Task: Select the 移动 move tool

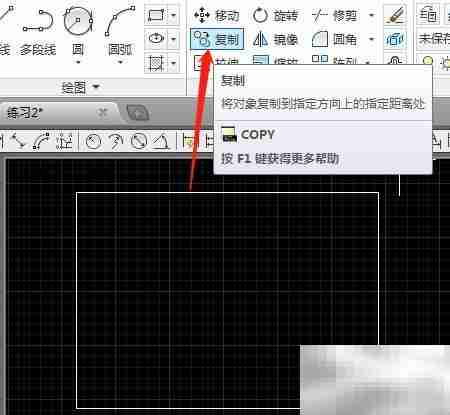Action: (217, 15)
